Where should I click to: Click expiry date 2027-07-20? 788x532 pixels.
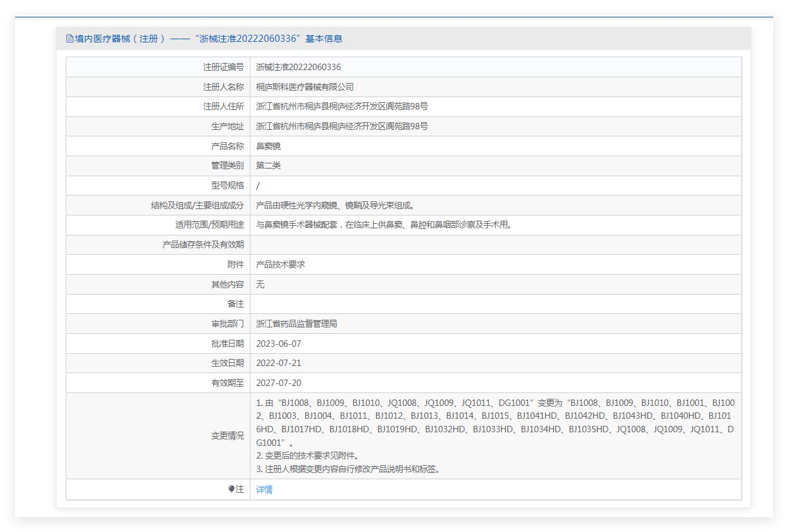(279, 383)
